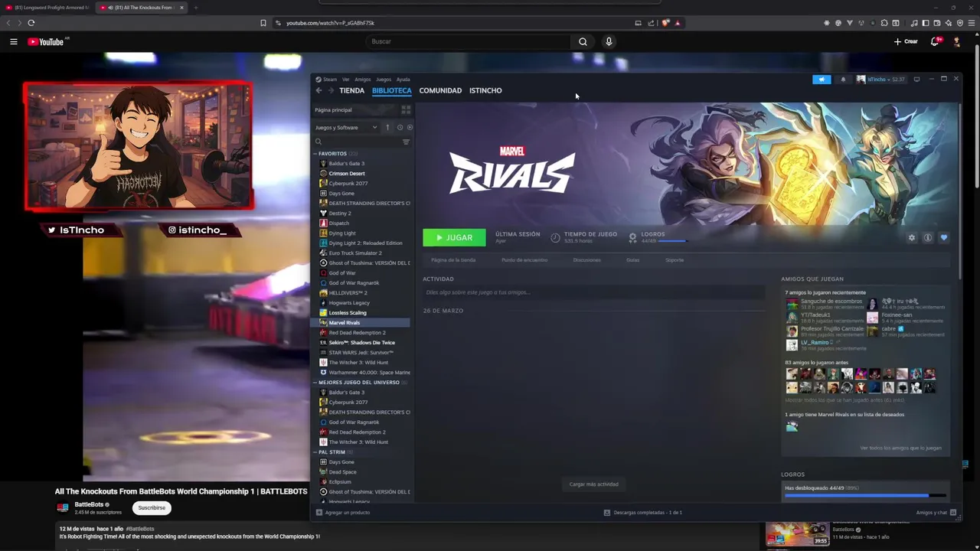Select Cyberpunk 2077 in Favoritos
Screen dimensions: 980x551
point(348,183)
